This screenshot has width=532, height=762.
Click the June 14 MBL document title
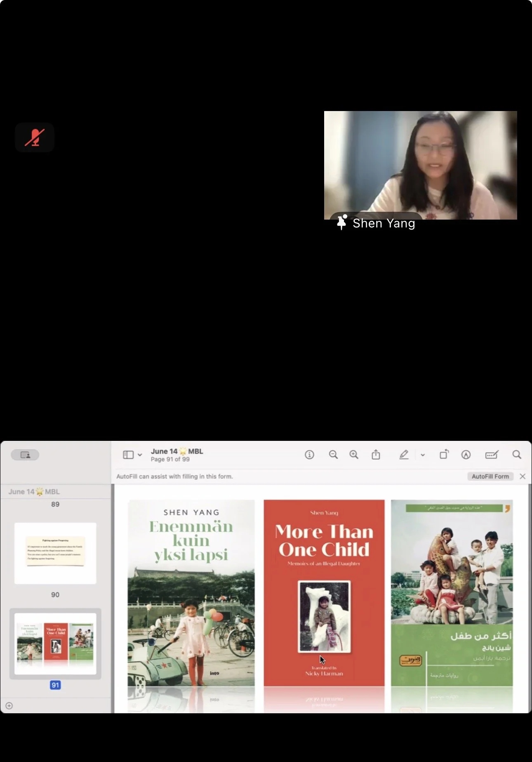[177, 451]
